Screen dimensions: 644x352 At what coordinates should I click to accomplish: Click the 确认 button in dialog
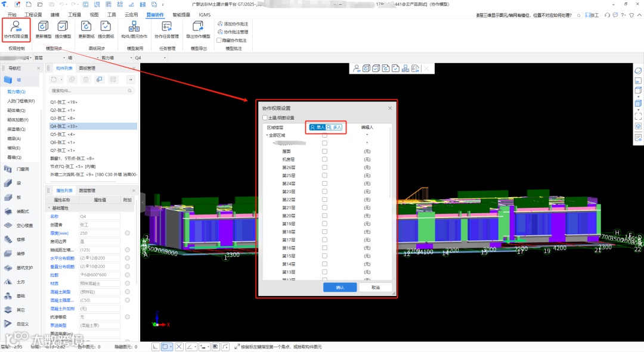click(x=340, y=287)
